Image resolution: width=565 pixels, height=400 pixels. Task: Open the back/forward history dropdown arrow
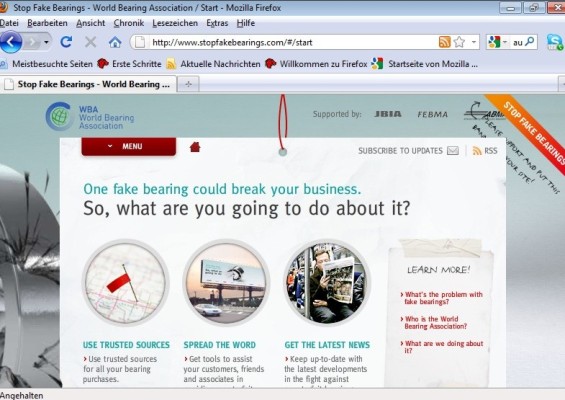pyautogui.click(x=46, y=43)
